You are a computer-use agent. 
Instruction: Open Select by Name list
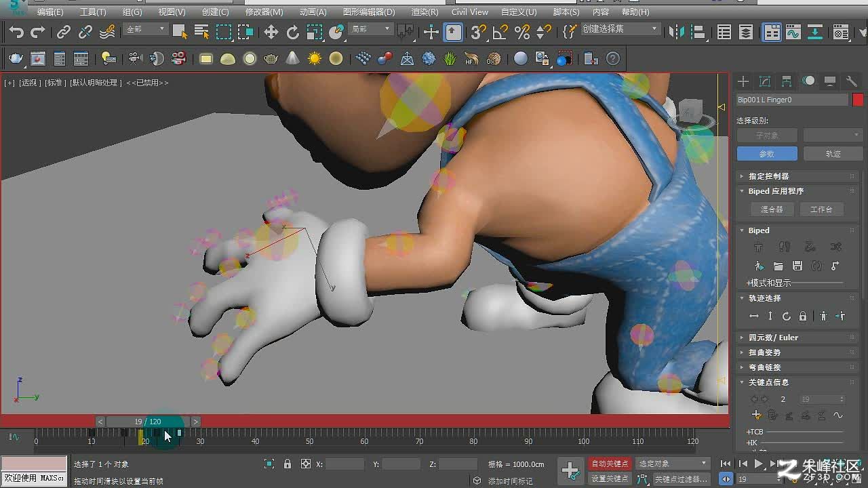pos(201,32)
